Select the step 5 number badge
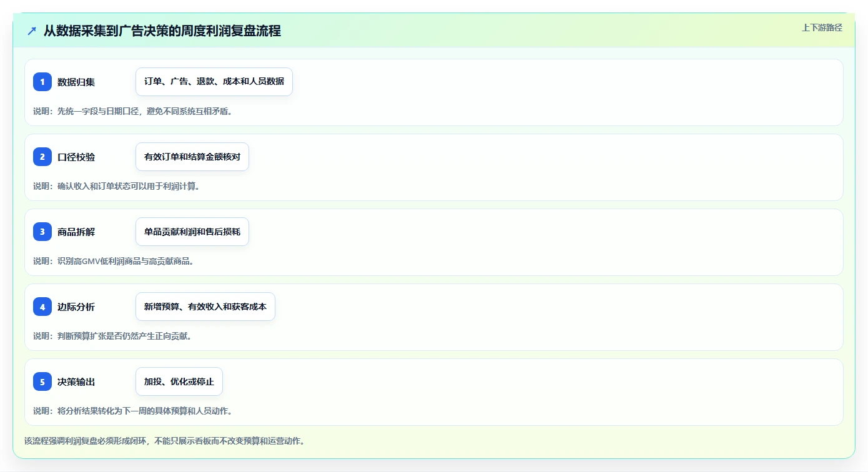The width and height of the screenshot is (868, 472). pos(42,381)
